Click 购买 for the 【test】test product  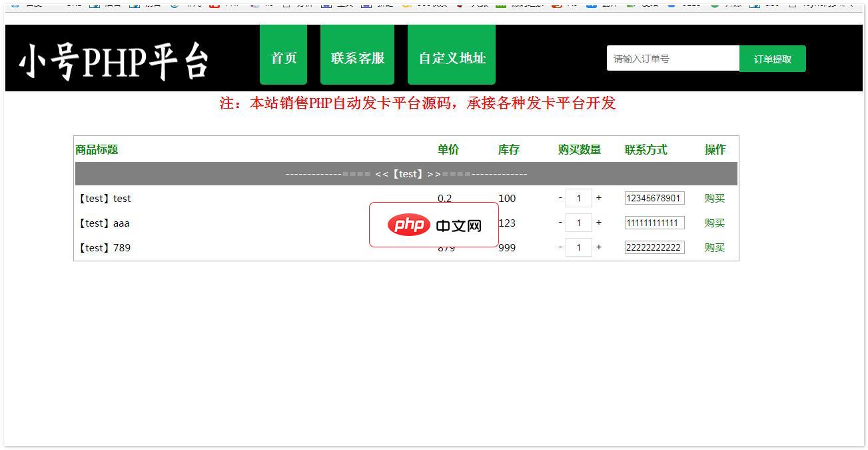pos(714,198)
